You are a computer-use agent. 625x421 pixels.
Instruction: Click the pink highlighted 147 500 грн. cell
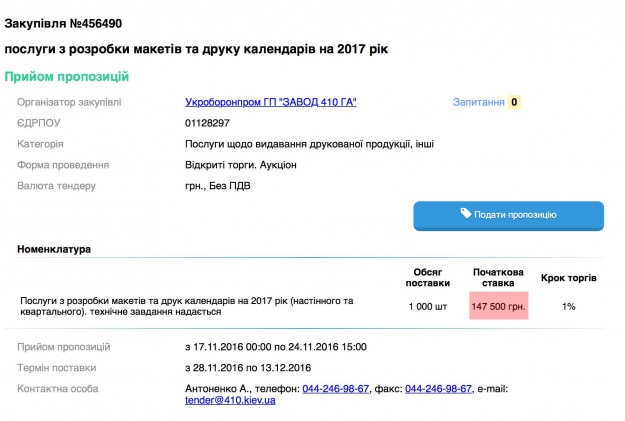(498, 306)
